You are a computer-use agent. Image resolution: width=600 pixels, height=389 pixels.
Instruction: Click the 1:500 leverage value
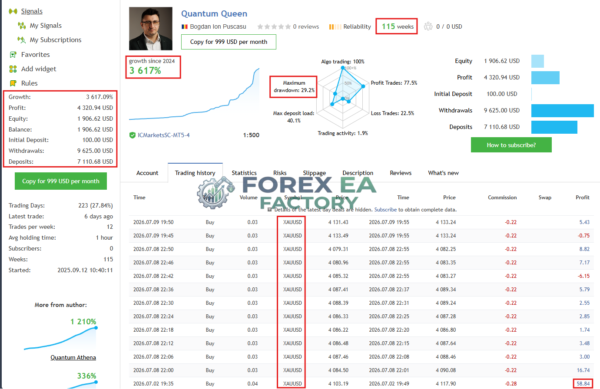click(x=251, y=135)
